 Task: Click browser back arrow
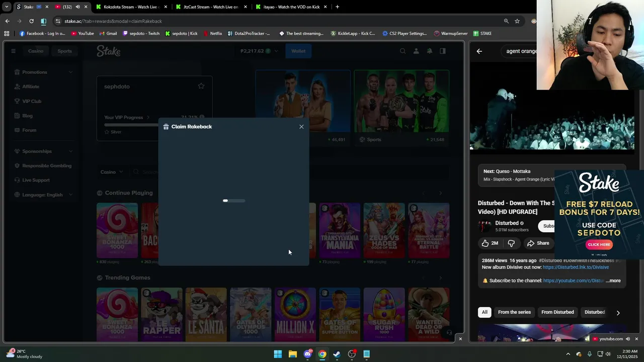(x=7, y=21)
